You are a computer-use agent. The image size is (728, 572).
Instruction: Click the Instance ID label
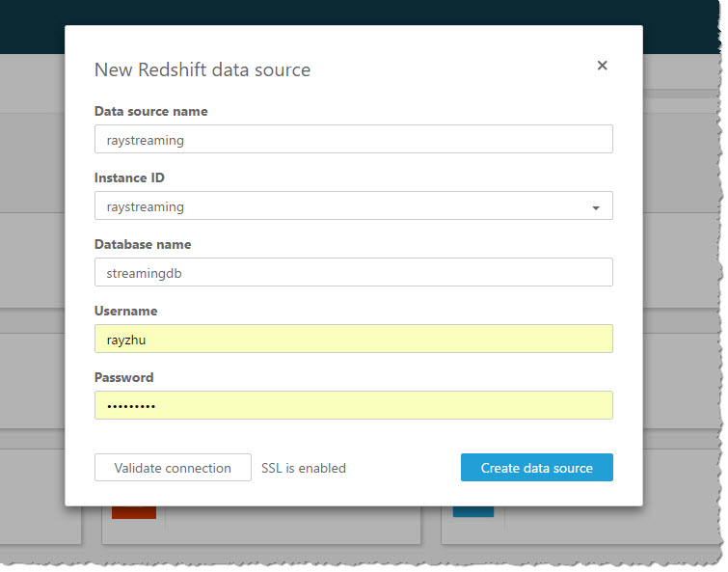click(x=129, y=178)
